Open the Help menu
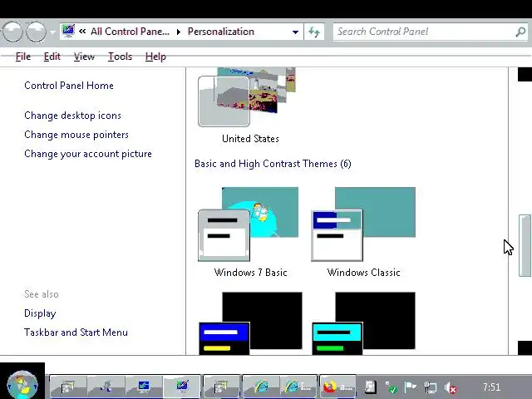Viewport: 532px width, 399px height. tap(155, 57)
